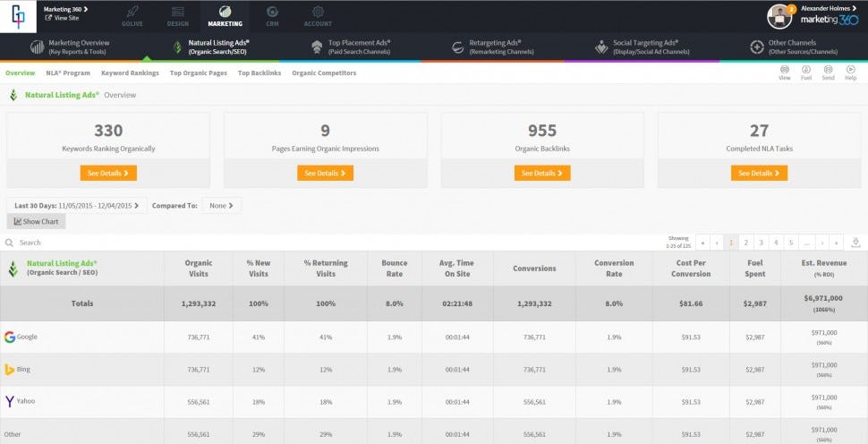This screenshot has height=444, width=868.
Task: Click the Marketing Overview bar chart icon
Action: tap(37, 47)
